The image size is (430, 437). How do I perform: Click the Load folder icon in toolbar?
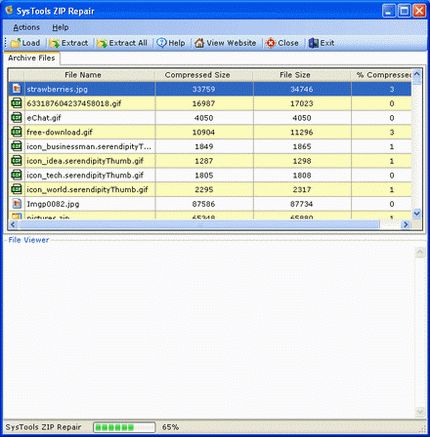[15, 43]
